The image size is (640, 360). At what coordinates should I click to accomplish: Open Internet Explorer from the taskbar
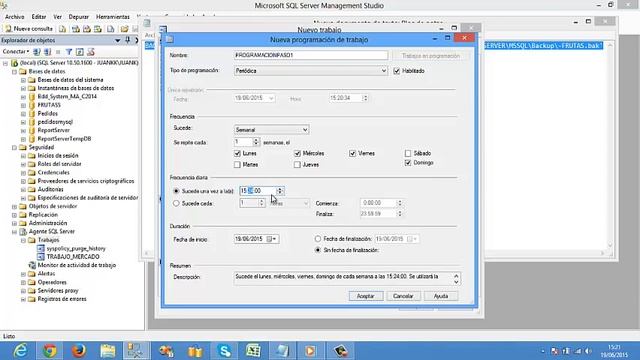20,351
